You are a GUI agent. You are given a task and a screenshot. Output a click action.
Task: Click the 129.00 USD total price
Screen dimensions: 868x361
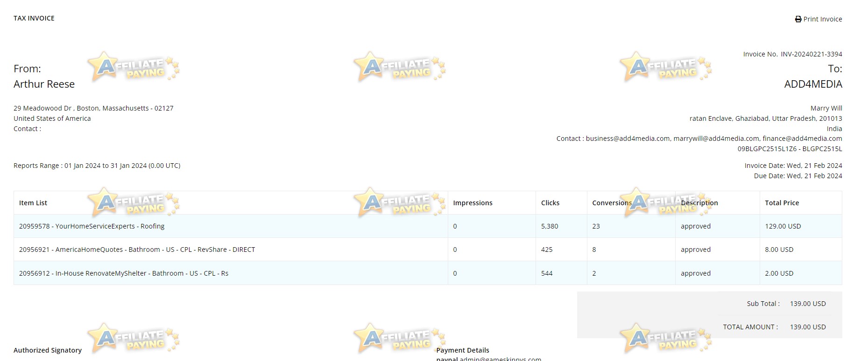[x=783, y=226]
